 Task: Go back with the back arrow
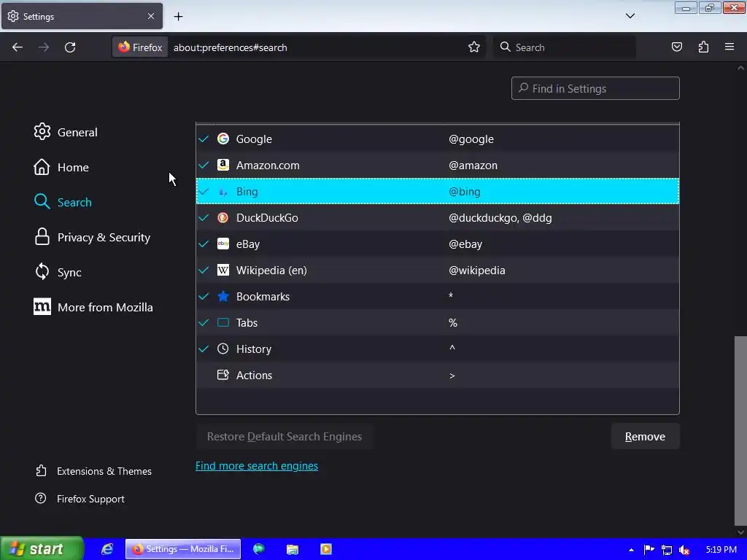[x=18, y=47]
